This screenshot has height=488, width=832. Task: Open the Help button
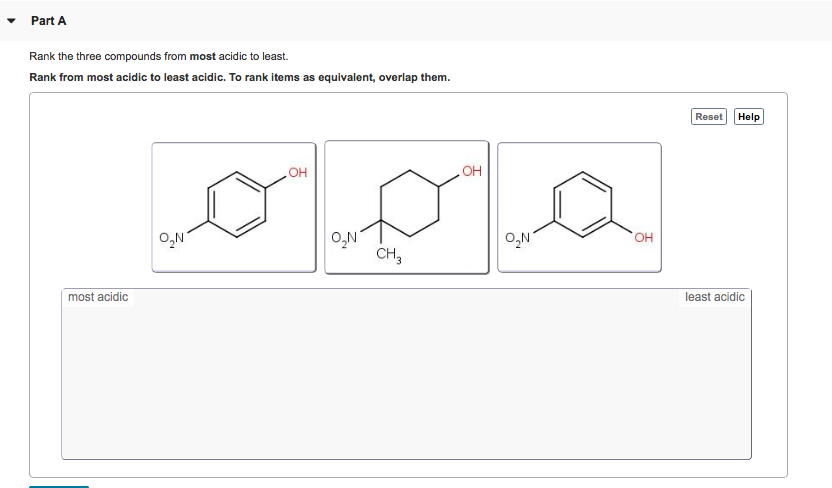(x=749, y=117)
